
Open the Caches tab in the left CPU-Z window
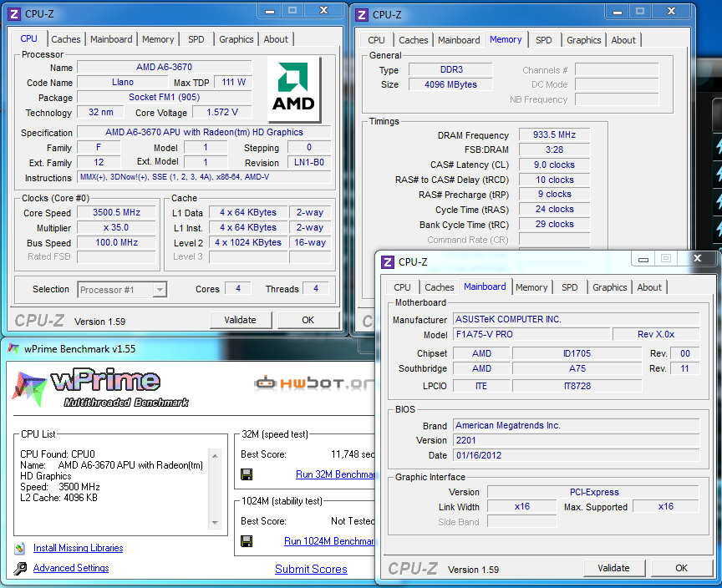[66, 39]
